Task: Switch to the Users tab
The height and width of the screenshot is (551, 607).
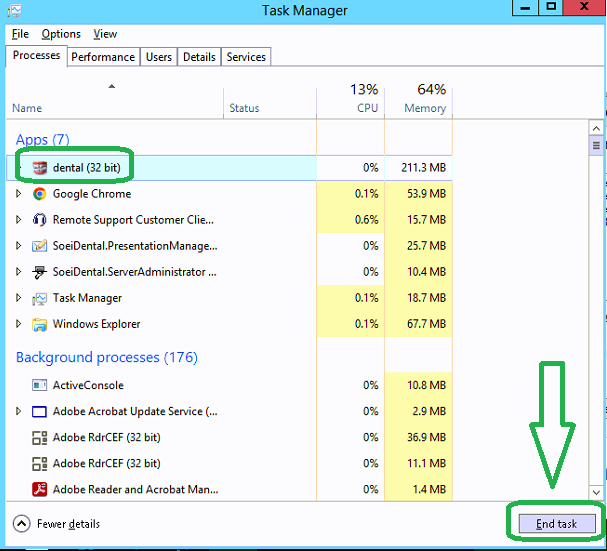Action: pyautogui.click(x=159, y=57)
